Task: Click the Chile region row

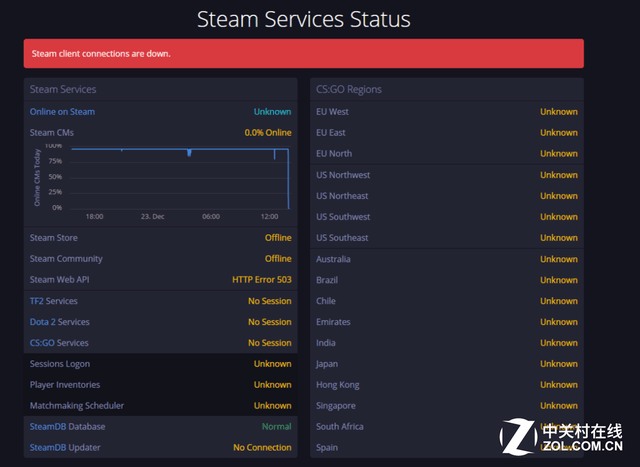Action: pos(447,301)
